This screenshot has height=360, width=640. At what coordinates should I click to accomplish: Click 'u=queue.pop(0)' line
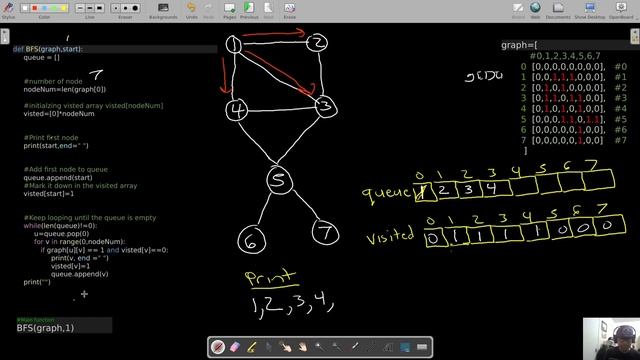click(x=61, y=234)
